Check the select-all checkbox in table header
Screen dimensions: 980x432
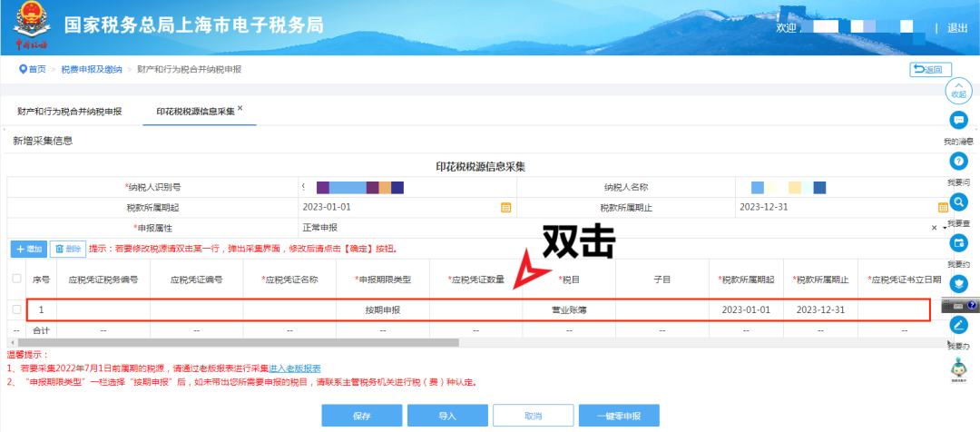point(16,279)
